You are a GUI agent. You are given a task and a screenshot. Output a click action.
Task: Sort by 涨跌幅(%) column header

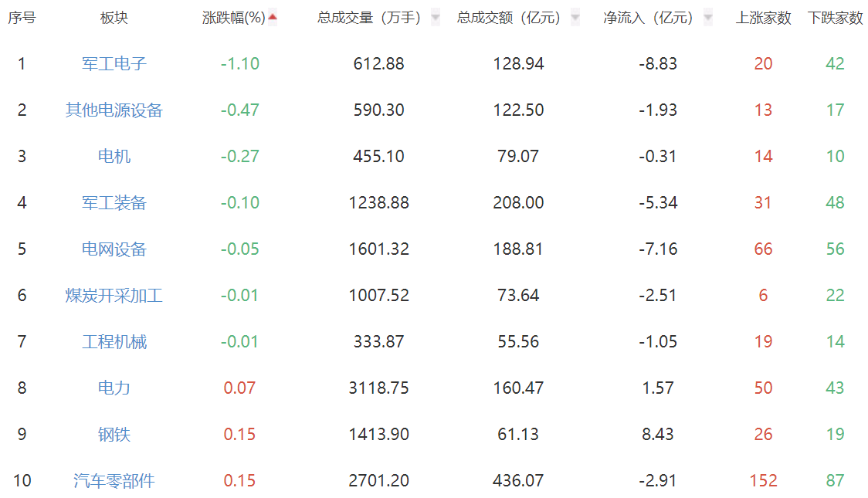tap(233, 18)
